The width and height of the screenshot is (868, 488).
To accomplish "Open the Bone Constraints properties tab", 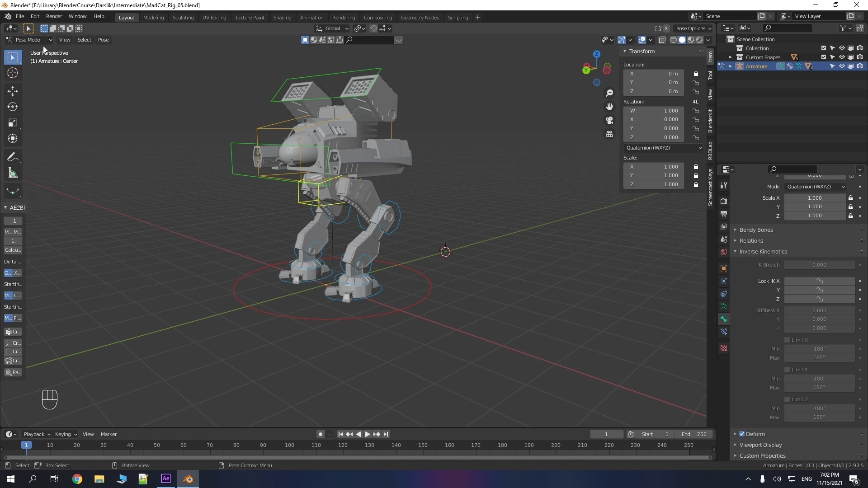I will [724, 332].
